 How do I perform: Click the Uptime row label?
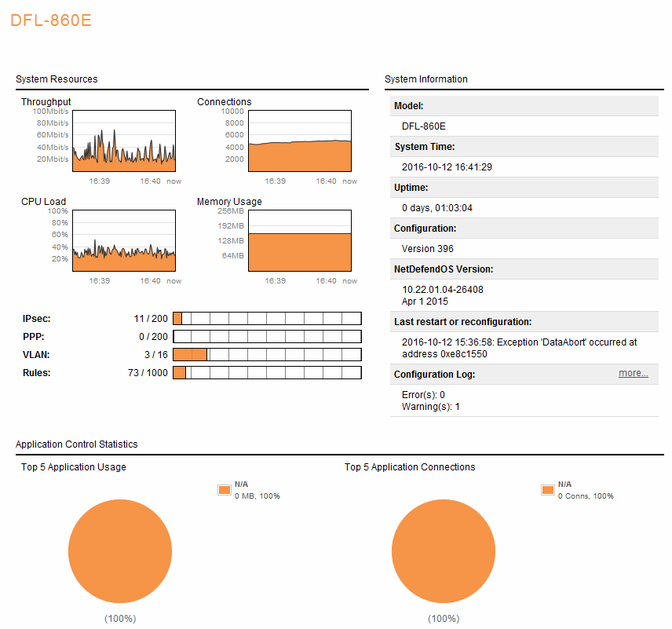pos(413,188)
